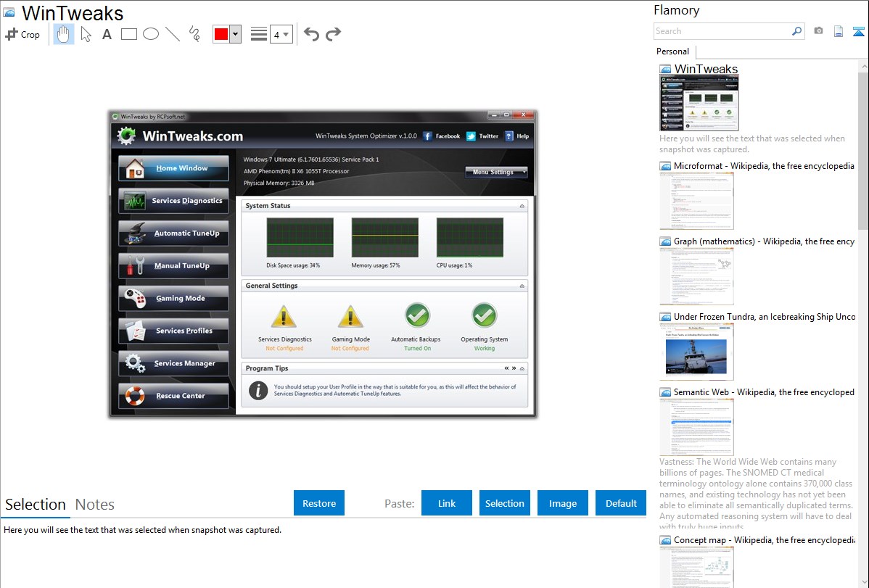Click the Concept map snapshot title
Screen dimensions: 869x588
click(764, 539)
